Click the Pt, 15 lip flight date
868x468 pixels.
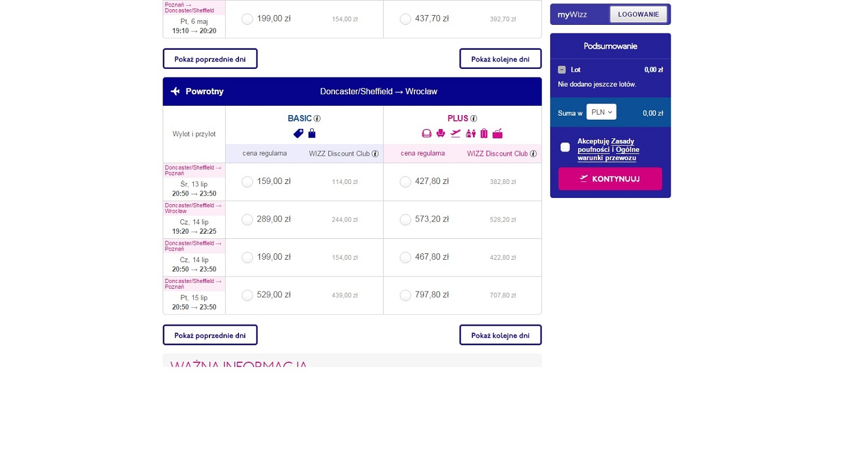click(x=194, y=298)
